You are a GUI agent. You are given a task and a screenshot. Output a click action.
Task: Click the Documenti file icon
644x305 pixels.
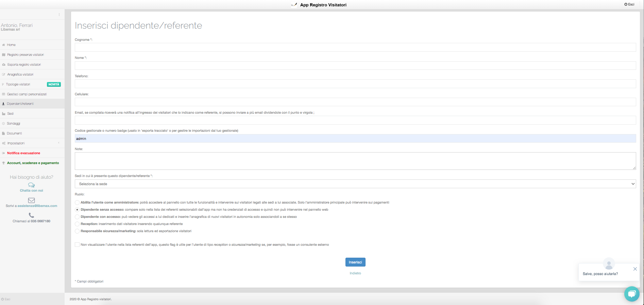tap(3, 133)
